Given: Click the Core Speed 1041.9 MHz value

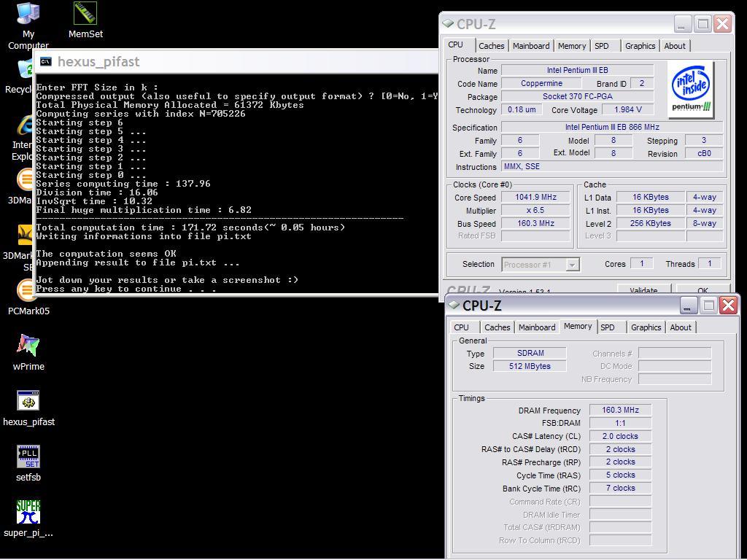Looking at the screenshot, I should coord(535,197).
